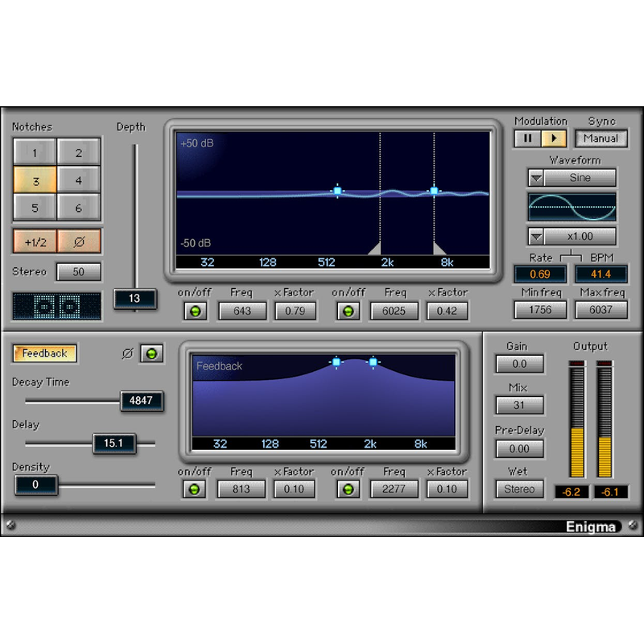Open the x1.00 multiplier dropdown arrow

click(536, 237)
